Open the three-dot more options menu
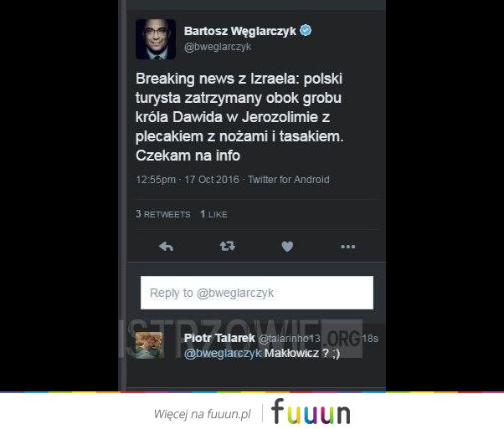Viewport: 504px width, 429px height. pos(347,247)
